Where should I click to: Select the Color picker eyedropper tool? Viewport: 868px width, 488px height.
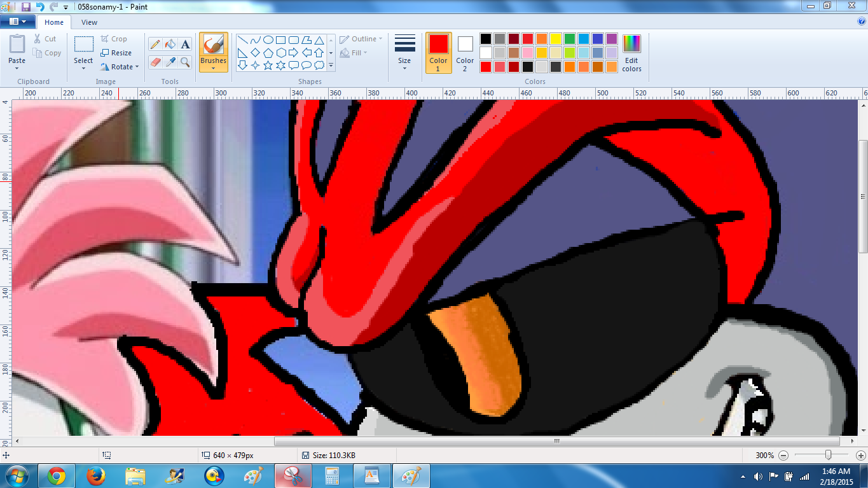tap(170, 62)
